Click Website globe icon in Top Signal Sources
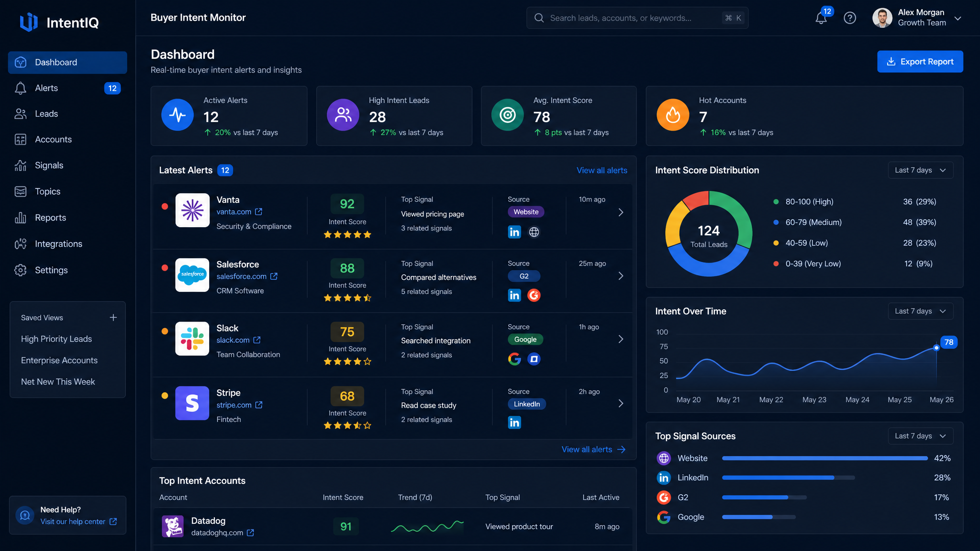Screen dimensions: 980x551 point(664,458)
